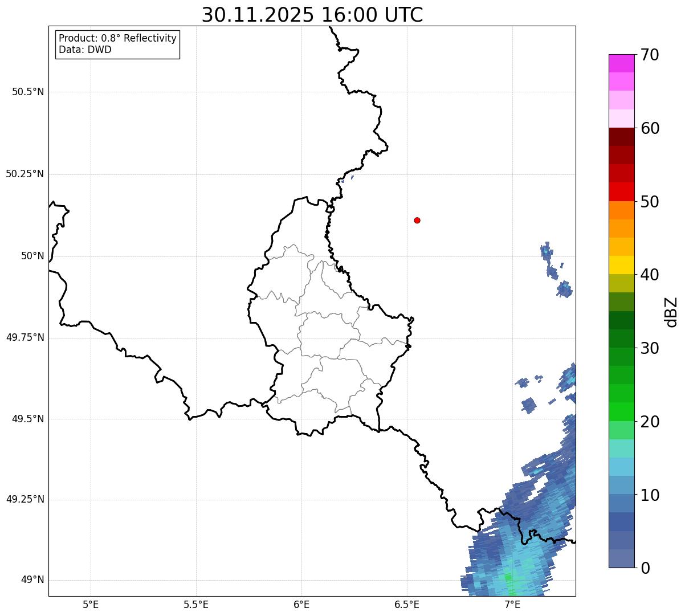This screenshot has height=616, width=685.
Task: Click the colorbar tick label 70
Action: 650,55
